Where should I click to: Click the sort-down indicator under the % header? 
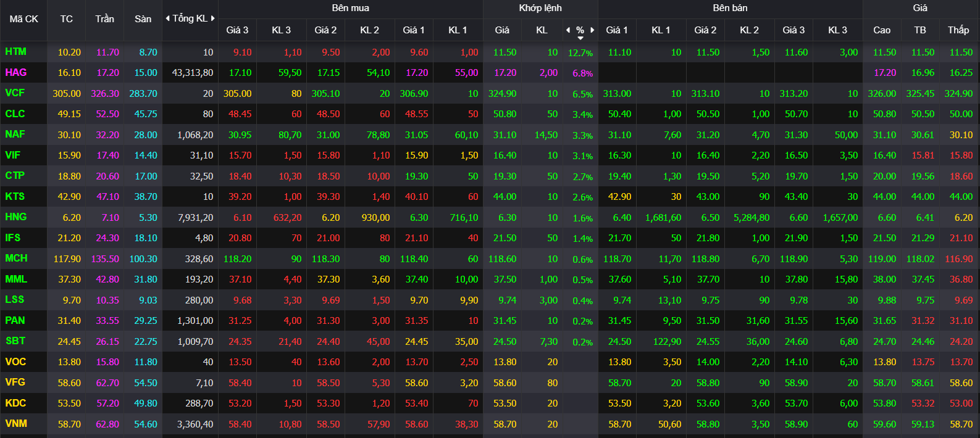pyautogui.click(x=580, y=38)
